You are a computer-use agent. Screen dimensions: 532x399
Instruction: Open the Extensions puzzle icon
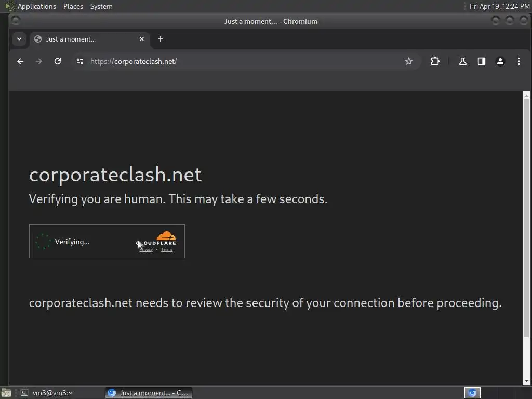[x=435, y=61]
